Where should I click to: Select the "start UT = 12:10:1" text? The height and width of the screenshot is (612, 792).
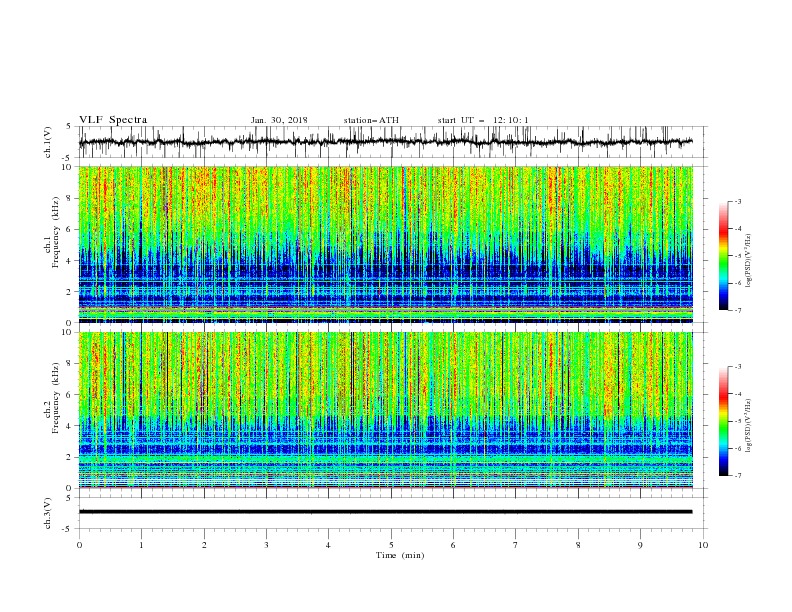[483, 120]
